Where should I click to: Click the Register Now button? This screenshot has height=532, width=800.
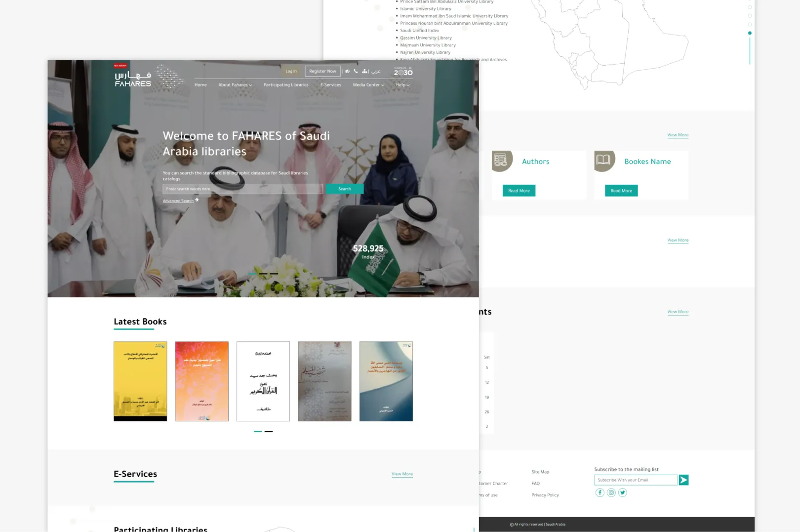322,71
